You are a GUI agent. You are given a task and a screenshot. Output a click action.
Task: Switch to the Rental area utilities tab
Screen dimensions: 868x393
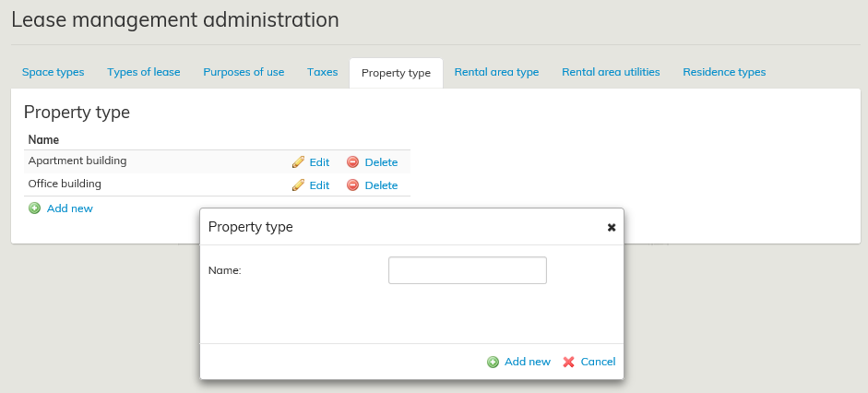611,72
